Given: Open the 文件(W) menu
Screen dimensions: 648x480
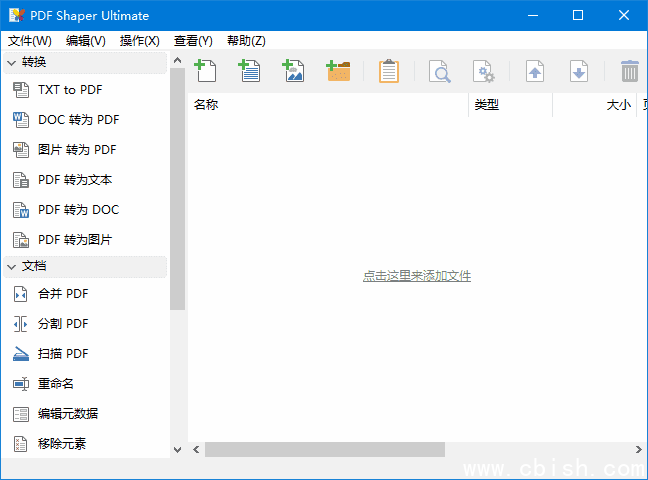Looking at the screenshot, I should [30, 41].
